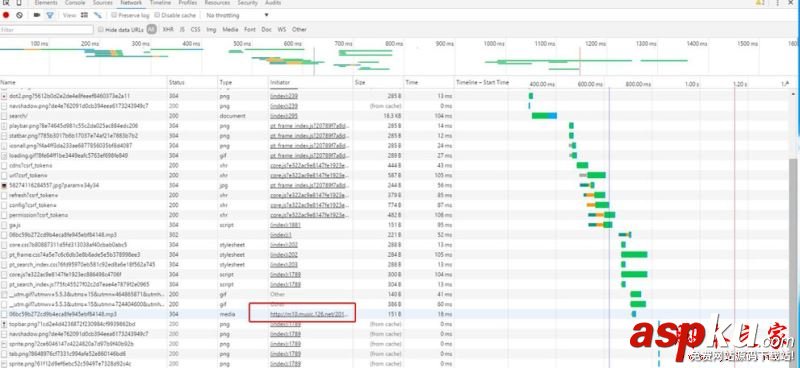Filter requests by CSS
This screenshot has height=368, width=800.
click(x=195, y=30)
